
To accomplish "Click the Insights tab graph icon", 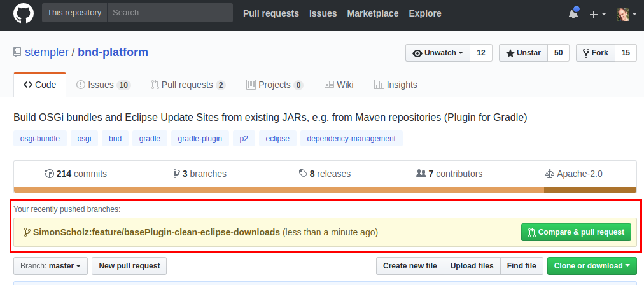I will tap(379, 85).
